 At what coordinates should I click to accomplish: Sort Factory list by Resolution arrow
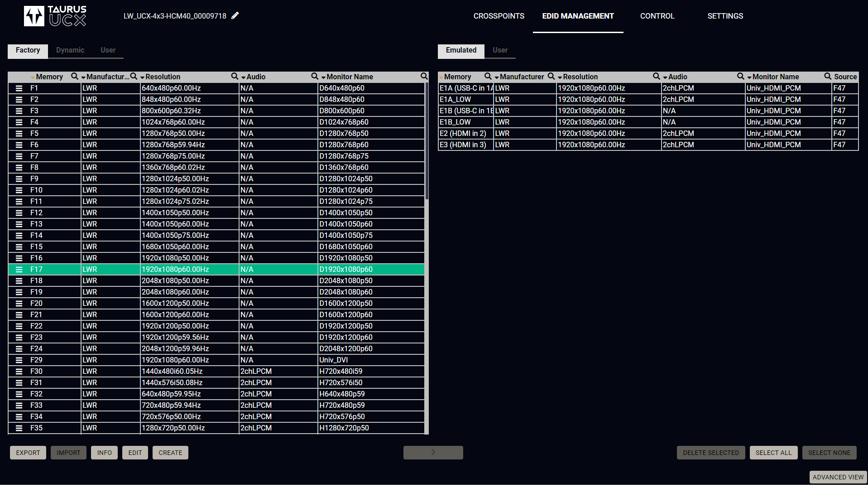(x=142, y=77)
